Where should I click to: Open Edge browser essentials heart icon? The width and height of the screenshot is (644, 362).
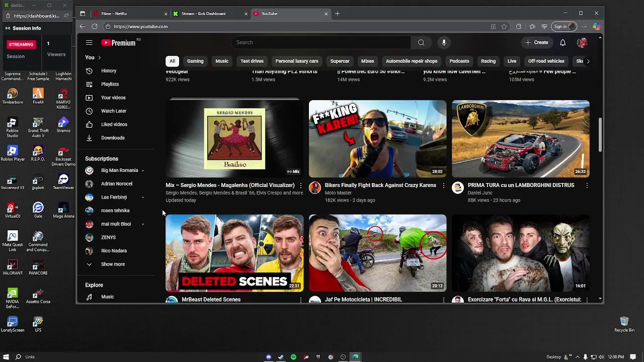click(x=544, y=27)
